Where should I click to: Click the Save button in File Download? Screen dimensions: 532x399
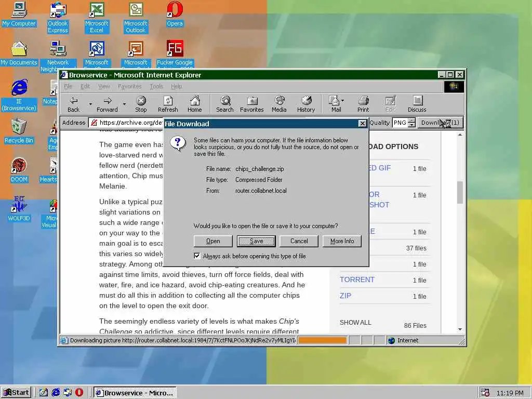coord(256,241)
